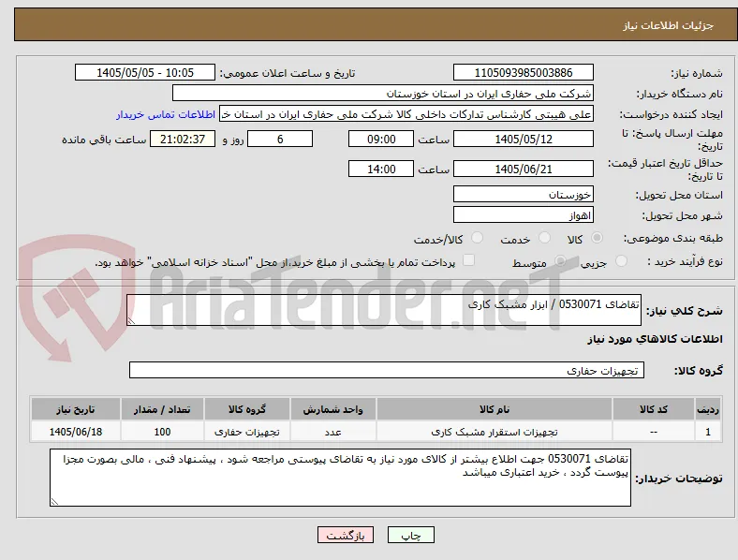Click the تعداد / مقدار column header
The height and width of the screenshot is (560, 738).
162,409
